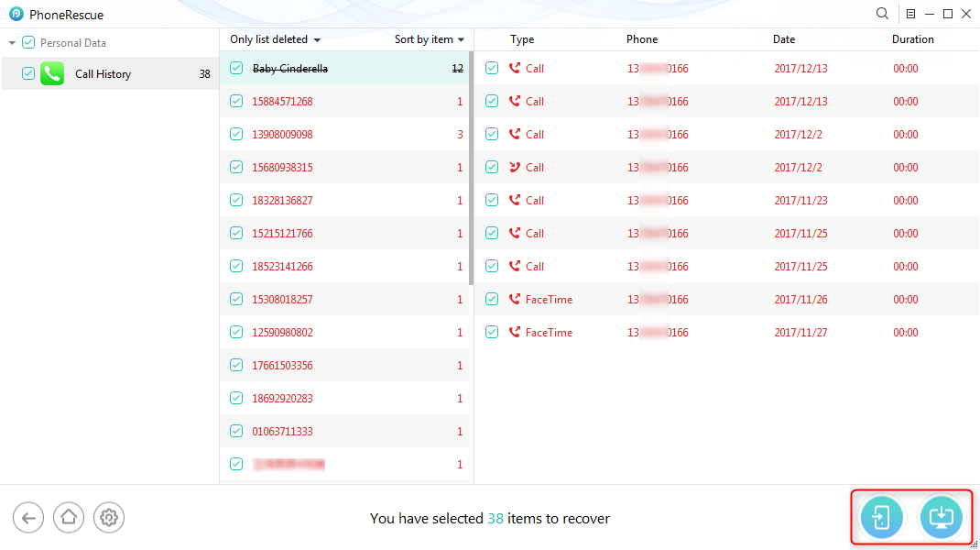Open the Sort by item dropdown

430,39
